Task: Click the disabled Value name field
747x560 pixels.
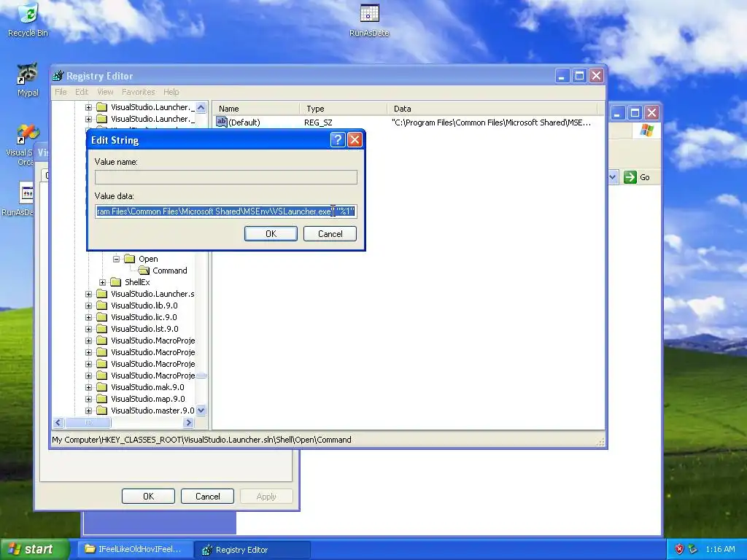Action: coord(226,177)
